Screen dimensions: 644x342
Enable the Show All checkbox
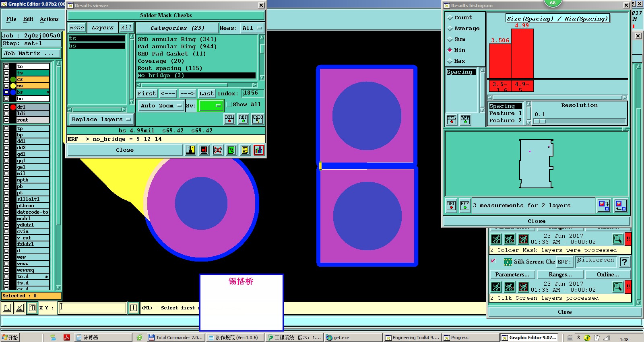pyautogui.click(x=229, y=105)
